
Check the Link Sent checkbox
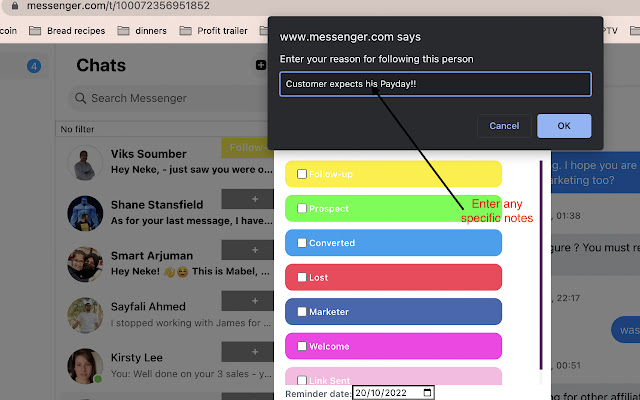tap(302, 380)
